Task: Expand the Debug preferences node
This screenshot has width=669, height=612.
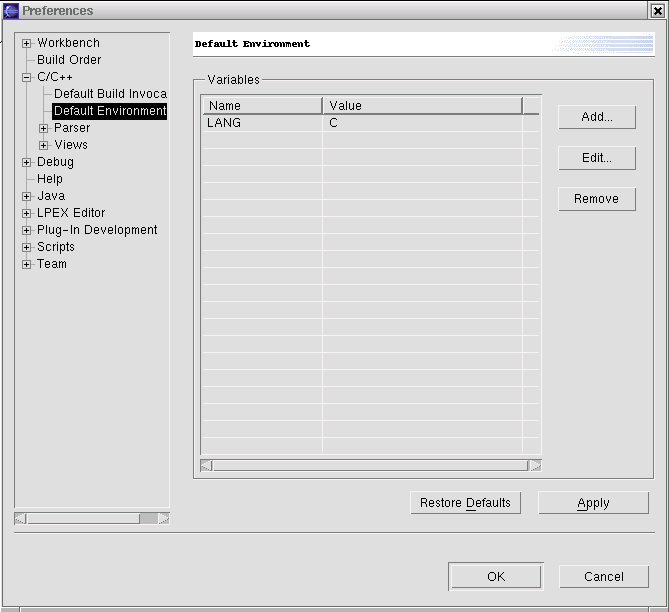Action: [x=27, y=162]
